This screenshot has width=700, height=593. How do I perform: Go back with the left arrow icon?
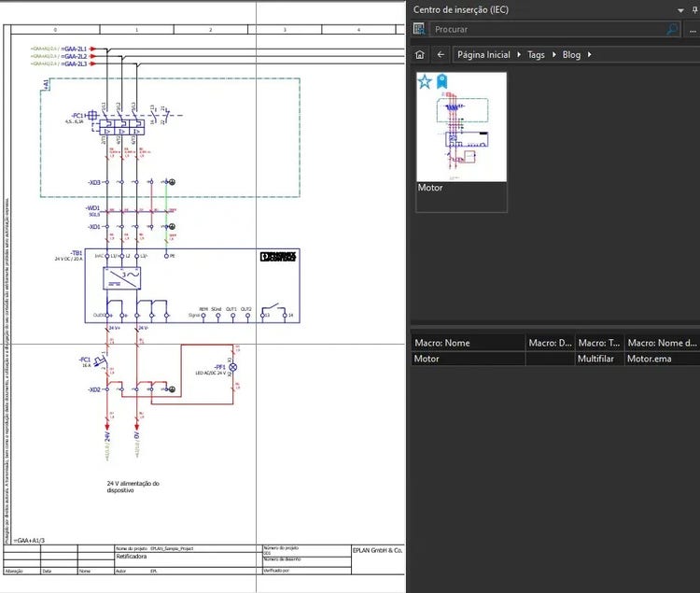tap(441, 54)
